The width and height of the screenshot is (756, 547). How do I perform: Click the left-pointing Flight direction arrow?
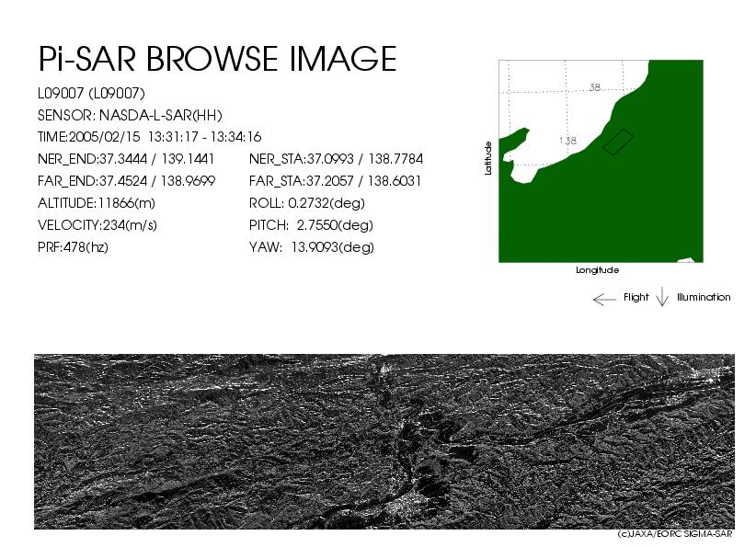[604, 300]
